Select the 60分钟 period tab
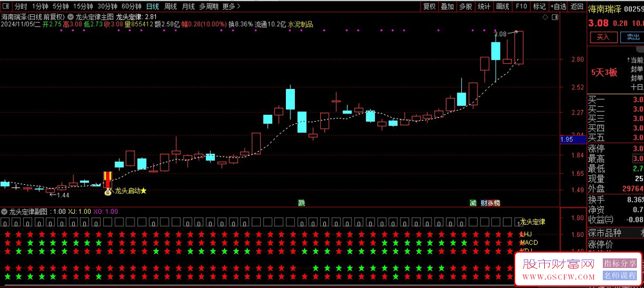644x288 pixels. [131, 6]
